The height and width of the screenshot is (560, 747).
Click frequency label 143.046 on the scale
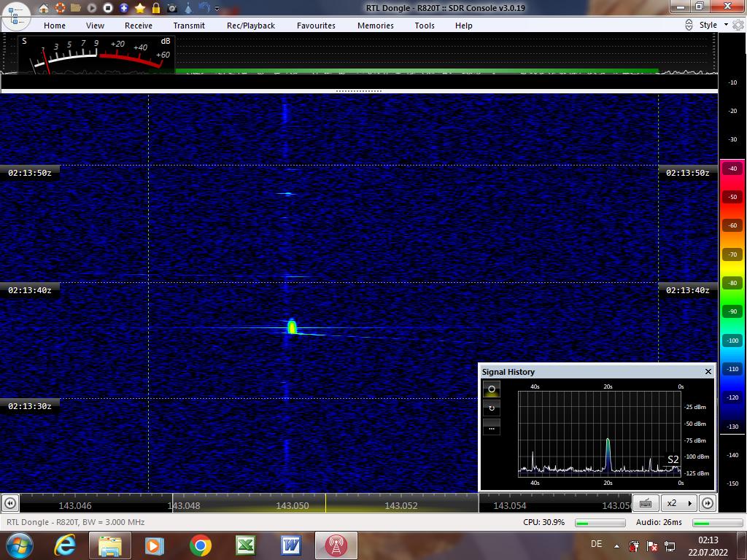coord(75,506)
